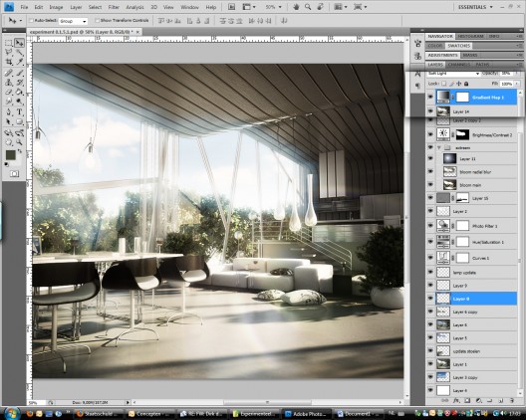The width and height of the screenshot is (526, 420).
Task: Select the Move tool in toolbox
Action: tap(20, 43)
